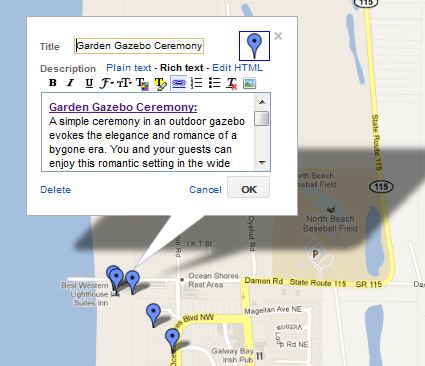The height and width of the screenshot is (366, 425).
Task: Click Galway Bay Irish Pub label
Action: (x=233, y=355)
